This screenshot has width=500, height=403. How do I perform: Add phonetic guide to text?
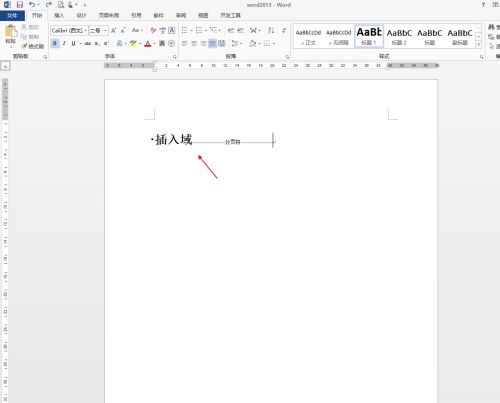click(162, 31)
